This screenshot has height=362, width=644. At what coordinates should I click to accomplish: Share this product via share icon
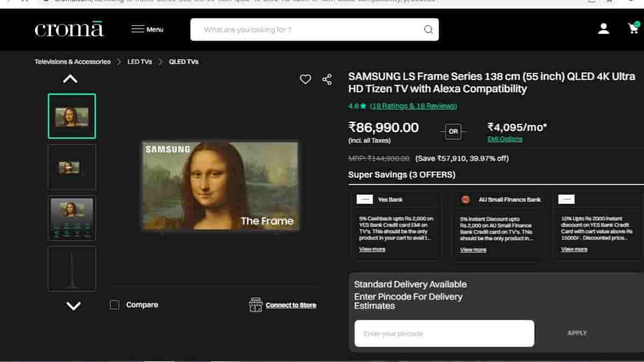[x=327, y=79]
